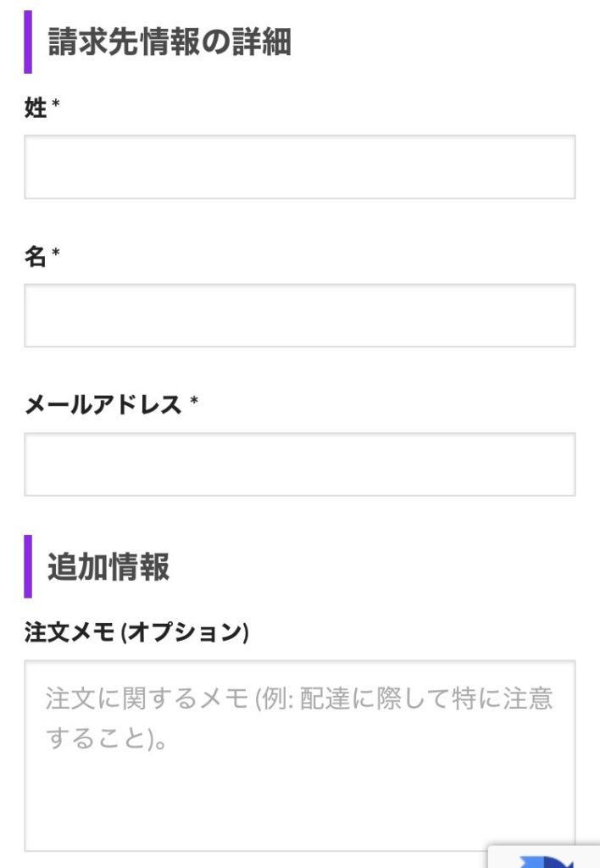
Task: Focus the 名 (first name) input field
Action: click(x=299, y=315)
